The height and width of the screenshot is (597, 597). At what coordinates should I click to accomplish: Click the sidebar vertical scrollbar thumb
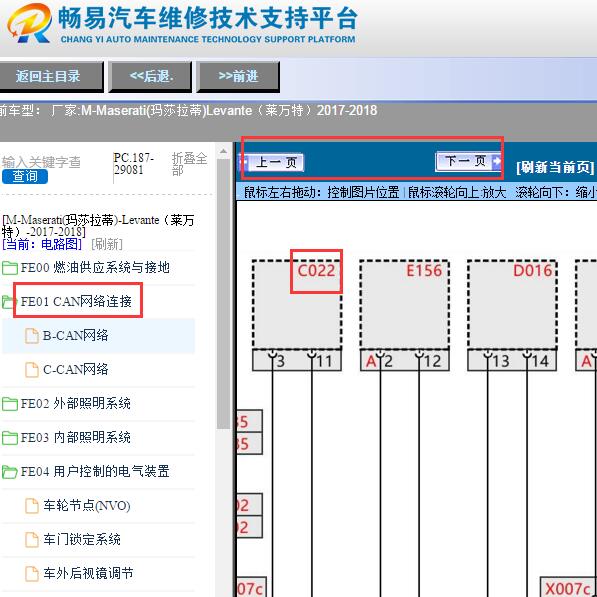coord(223,294)
